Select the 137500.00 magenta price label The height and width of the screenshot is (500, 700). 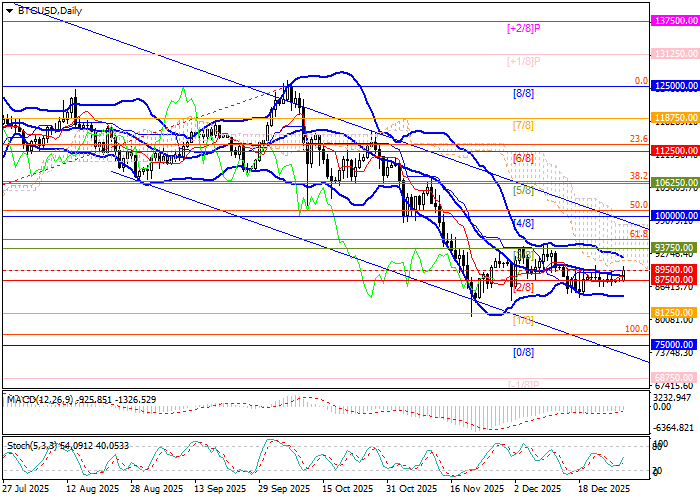coord(675,21)
